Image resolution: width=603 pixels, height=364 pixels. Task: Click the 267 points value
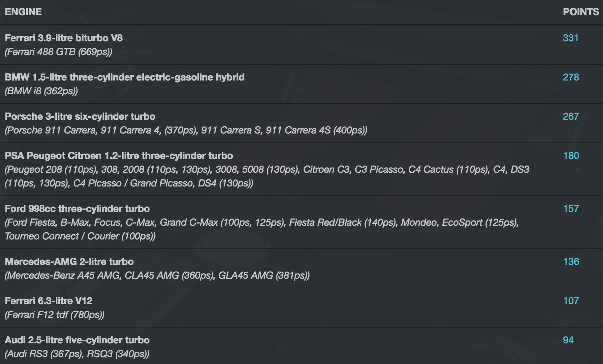(x=571, y=116)
